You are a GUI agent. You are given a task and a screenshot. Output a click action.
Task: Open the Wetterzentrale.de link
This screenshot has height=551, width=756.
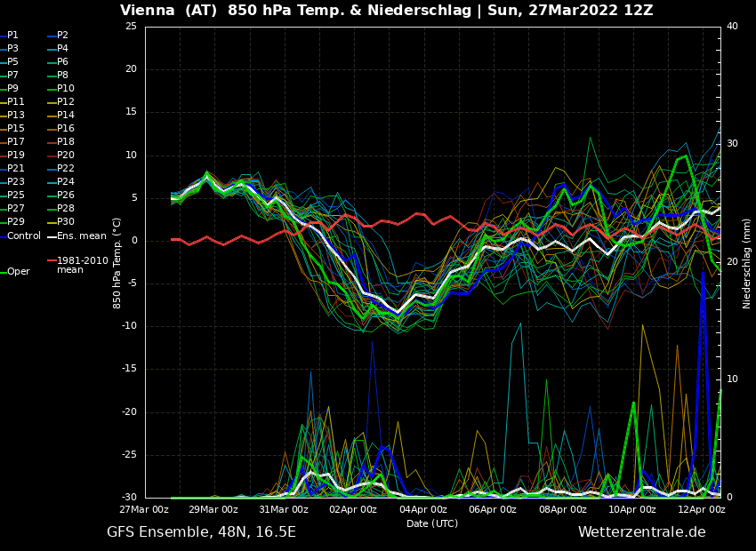pyautogui.click(x=641, y=532)
